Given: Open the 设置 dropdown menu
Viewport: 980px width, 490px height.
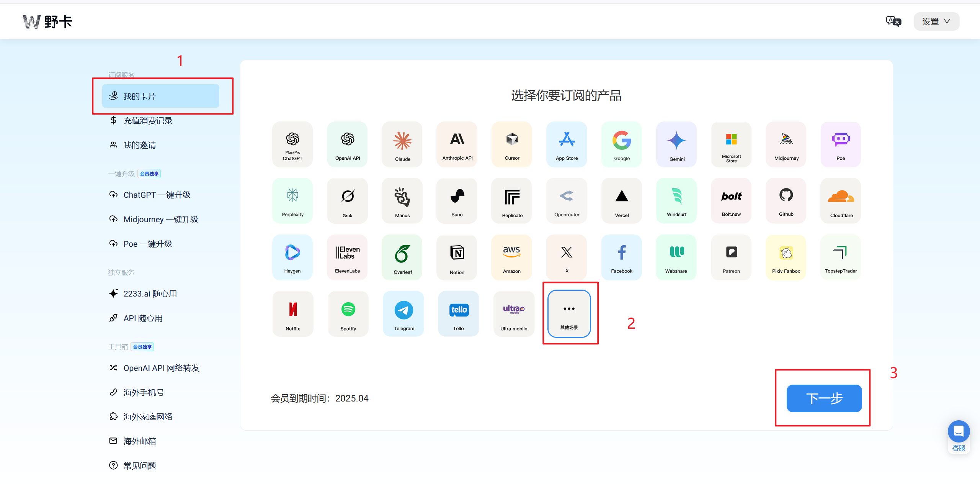Looking at the screenshot, I should click(936, 21).
